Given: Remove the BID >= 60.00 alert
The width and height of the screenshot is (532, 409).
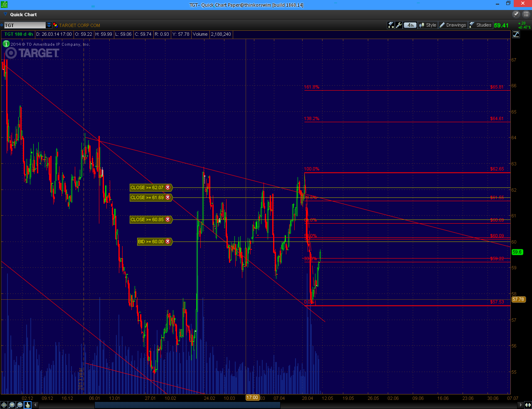Looking at the screenshot, I should pos(168,241).
